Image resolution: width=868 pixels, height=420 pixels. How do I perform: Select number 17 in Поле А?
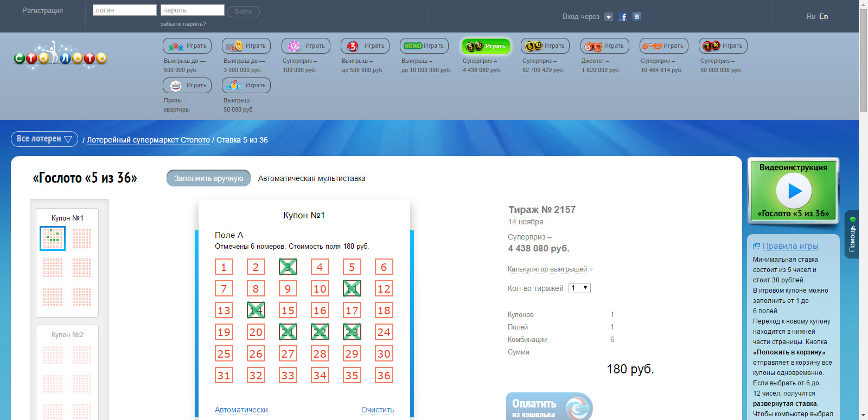click(x=352, y=310)
